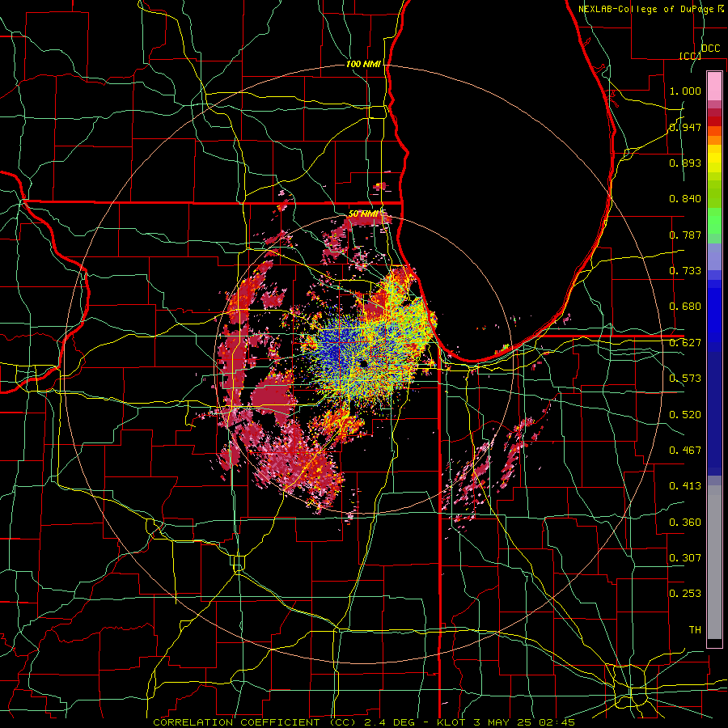This screenshot has width=728, height=728.
Task: Select the 0.680 scale value
Action: (x=685, y=307)
